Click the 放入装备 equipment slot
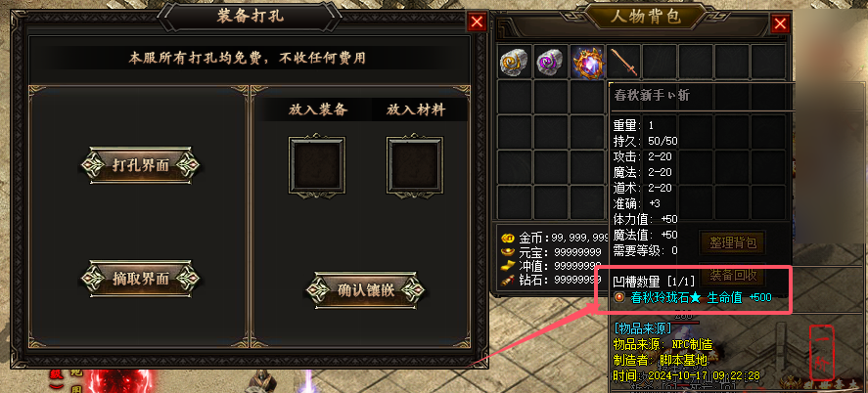868x393 pixels. point(317,165)
